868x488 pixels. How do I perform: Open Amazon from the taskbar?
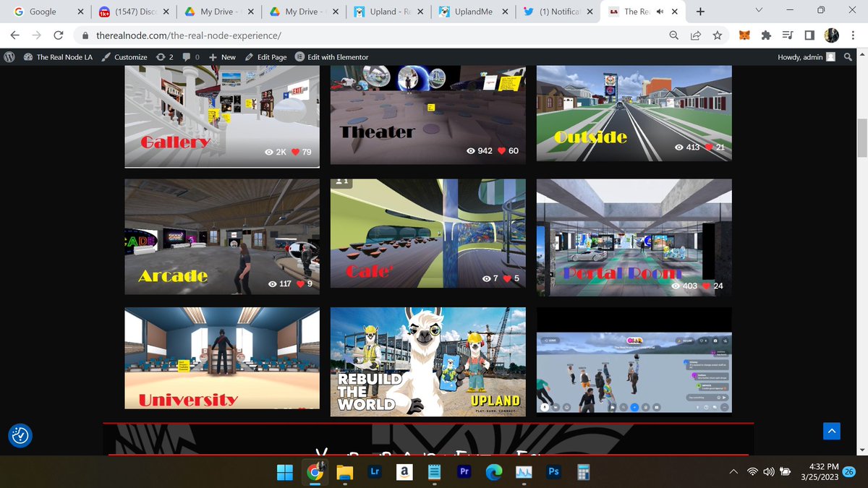click(x=404, y=472)
